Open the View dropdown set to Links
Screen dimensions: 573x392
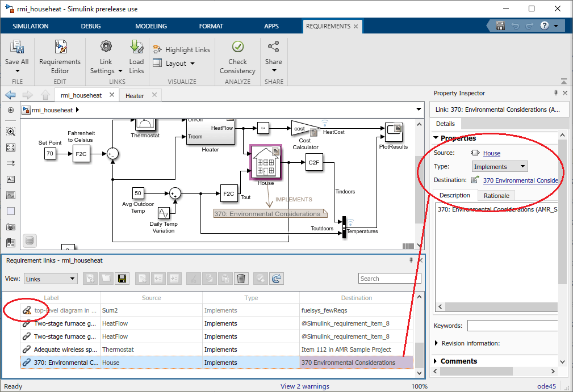coord(50,279)
